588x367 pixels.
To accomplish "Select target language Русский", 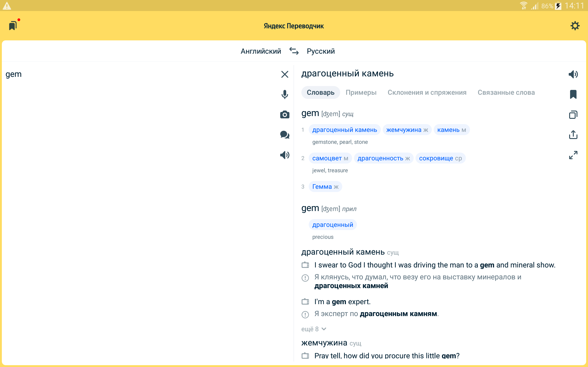I will tap(320, 51).
